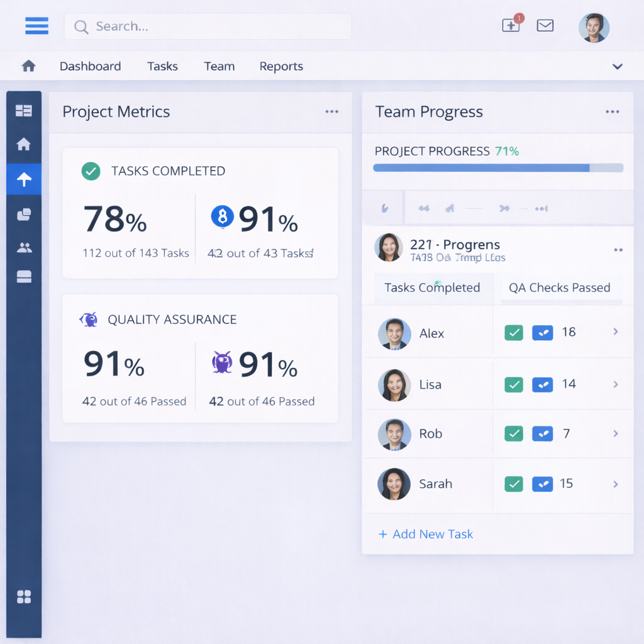Click the Project Progress bar

pyautogui.click(x=497, y=168)
